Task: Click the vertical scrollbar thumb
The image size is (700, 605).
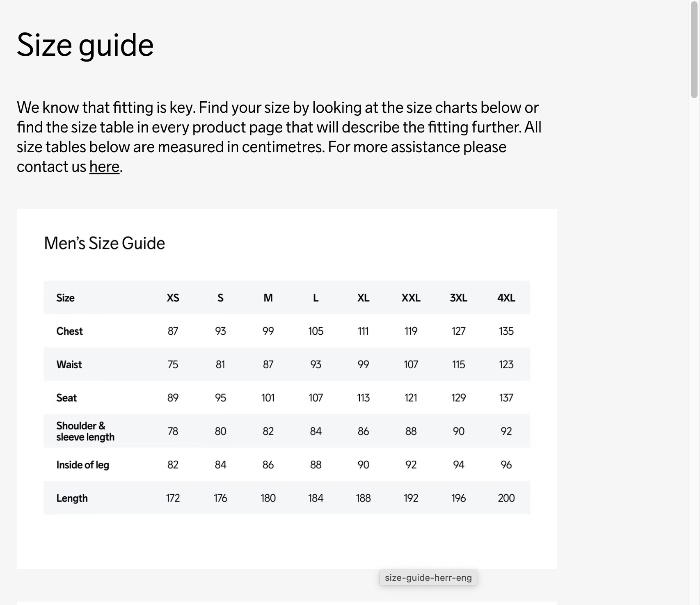Action: 694,49
